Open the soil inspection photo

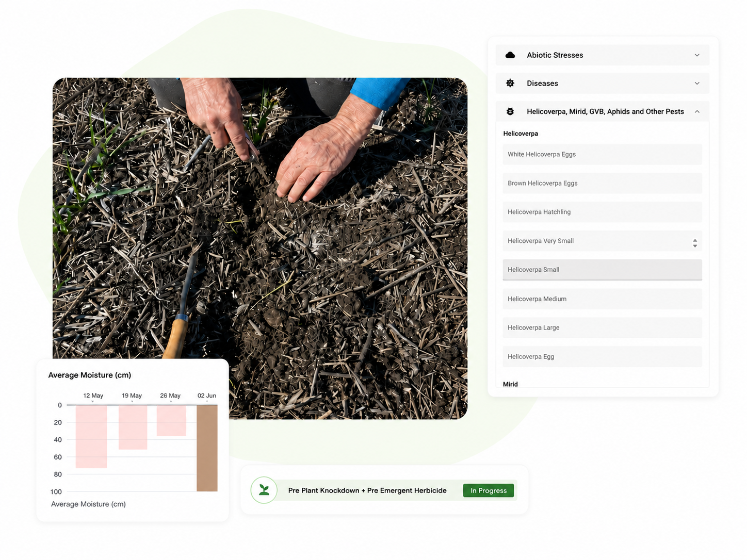[x=260, y=249]
